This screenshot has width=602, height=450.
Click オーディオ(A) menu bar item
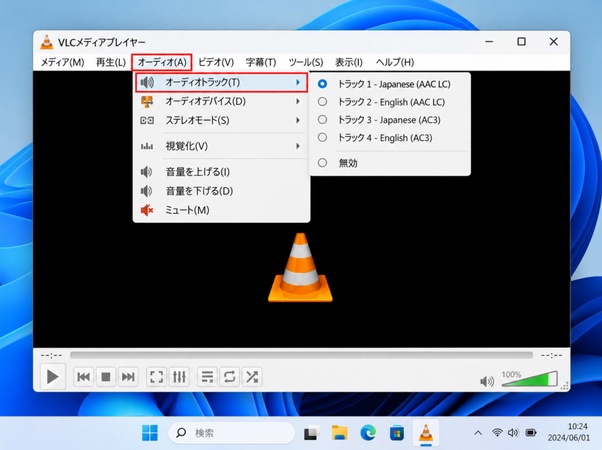(162, 62)
